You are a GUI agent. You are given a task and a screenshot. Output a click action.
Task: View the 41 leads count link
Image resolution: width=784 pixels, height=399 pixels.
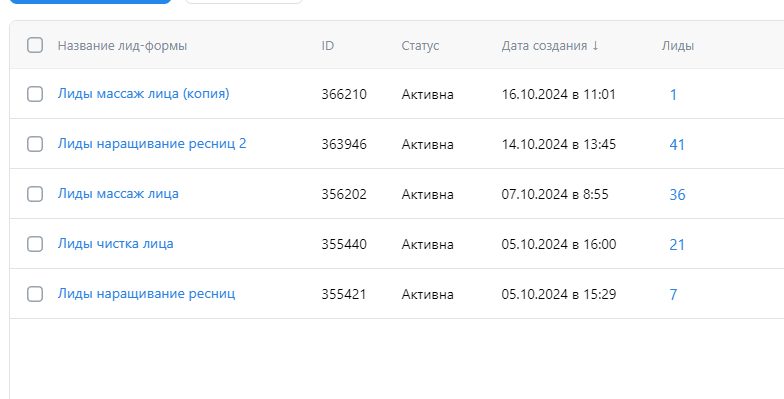tap(677, 144)
